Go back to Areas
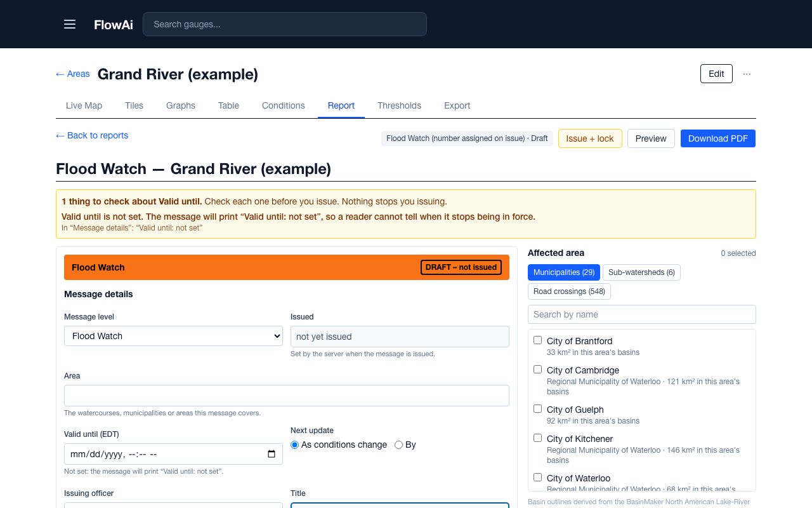The width and height of the screenshot is (812, 508). [x=73, y=74]
